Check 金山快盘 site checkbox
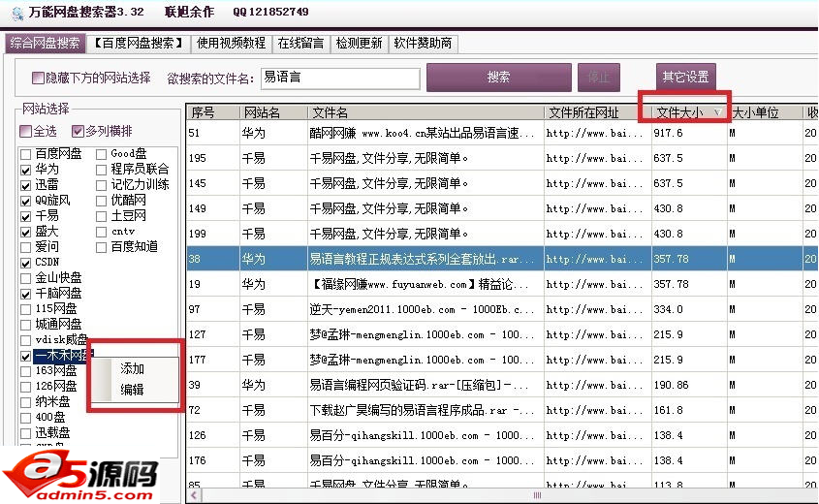This screenshot has width=819, height=504. click(x=25, y=278)
